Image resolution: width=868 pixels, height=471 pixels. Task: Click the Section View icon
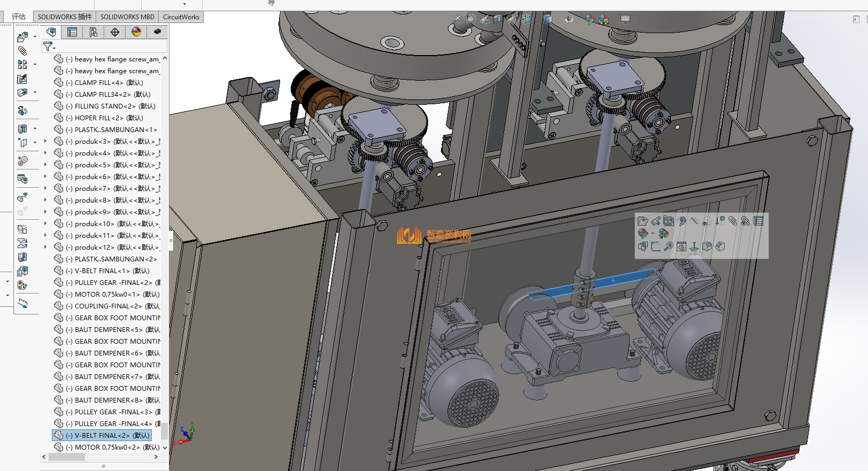(x=498, y=20)
